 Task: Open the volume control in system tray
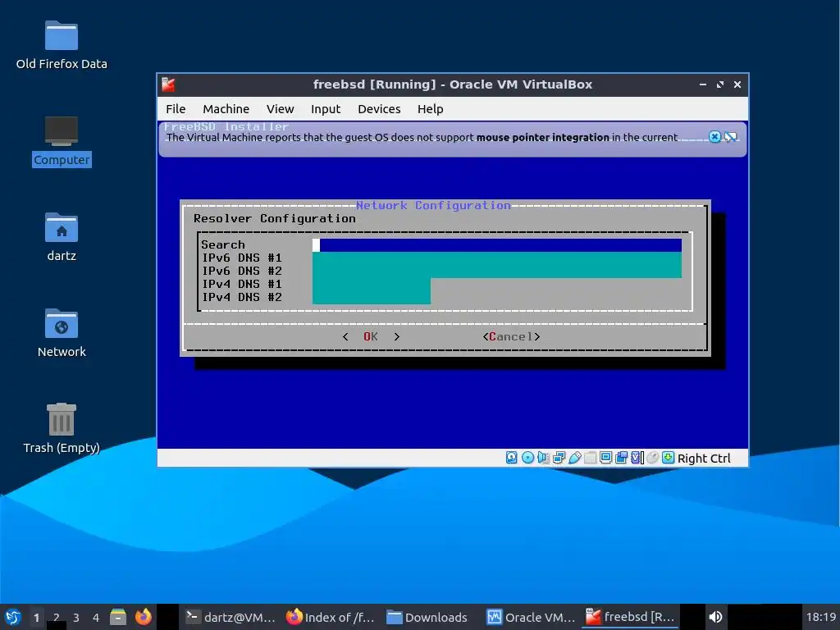click(x=715, y=617)
